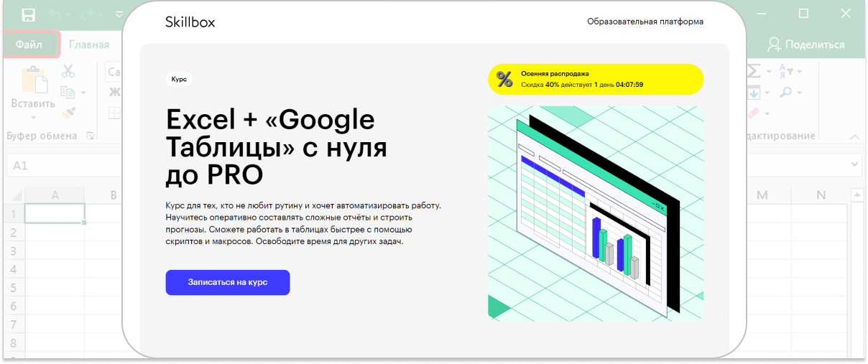Click the Вставить paste clipboard icon

33,79
